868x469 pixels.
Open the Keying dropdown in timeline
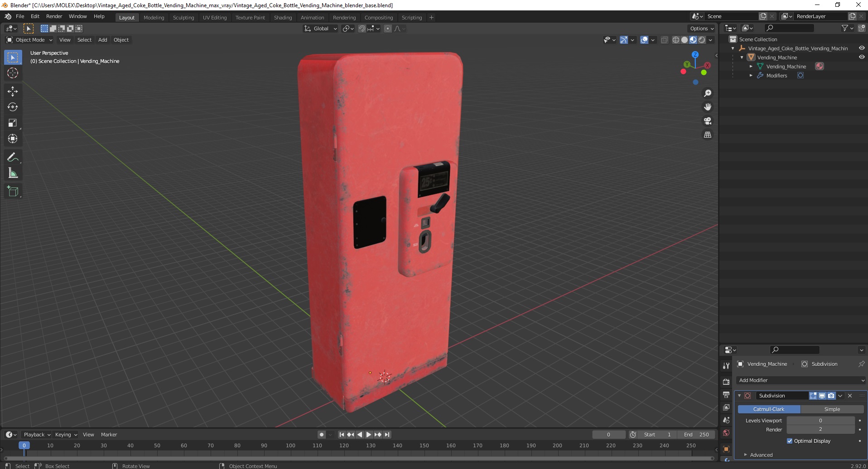coord(66,435)
